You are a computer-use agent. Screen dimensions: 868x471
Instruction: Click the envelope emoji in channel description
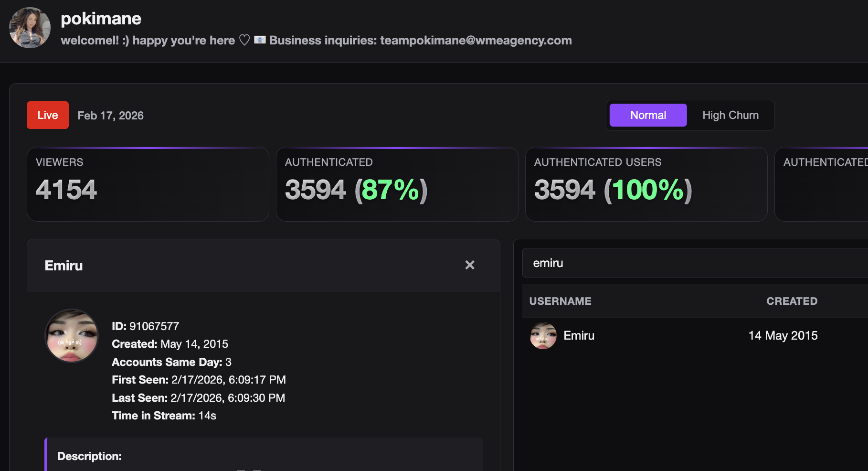click(260, 40)
